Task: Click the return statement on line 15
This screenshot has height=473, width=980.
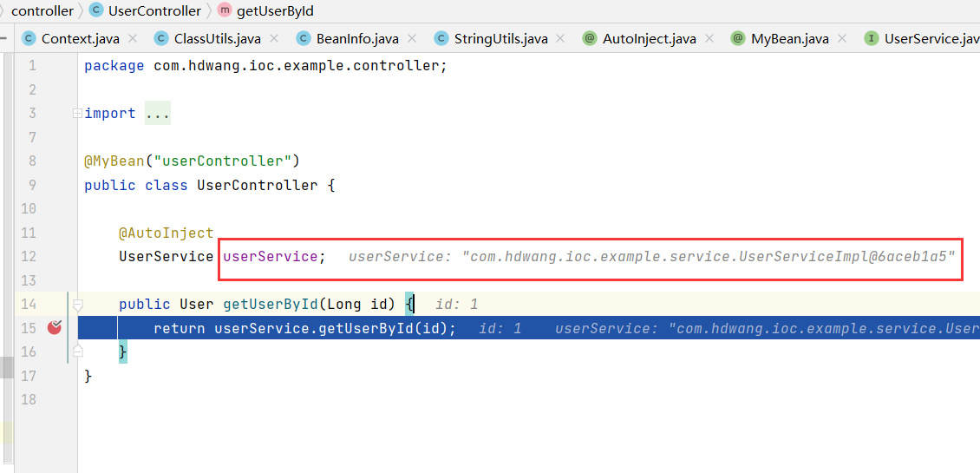Action: coord(305,328)
